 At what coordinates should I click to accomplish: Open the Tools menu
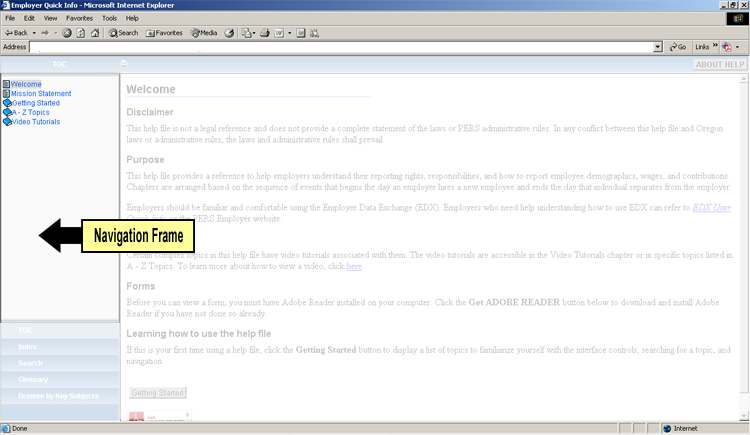[x=109, y=18]
